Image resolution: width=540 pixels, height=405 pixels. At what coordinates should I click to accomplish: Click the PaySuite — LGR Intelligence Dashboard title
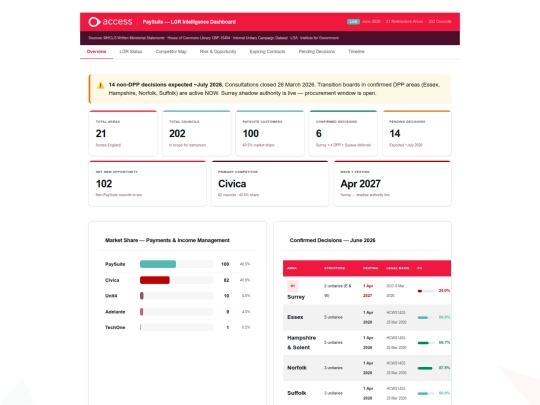[x=189, y=22]
